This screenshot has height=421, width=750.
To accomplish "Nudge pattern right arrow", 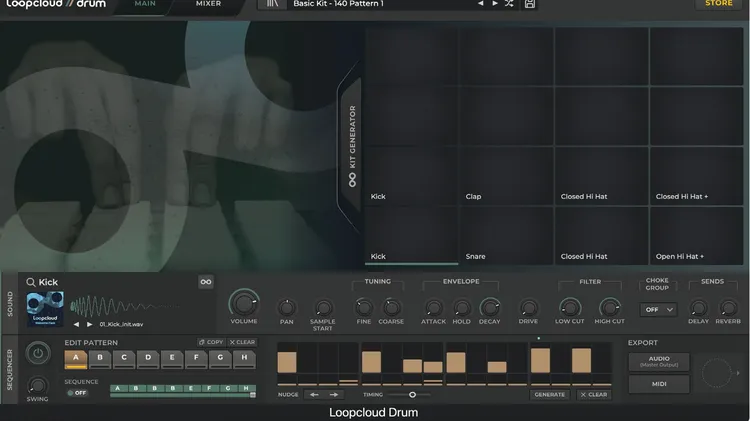I will point(334,395).
